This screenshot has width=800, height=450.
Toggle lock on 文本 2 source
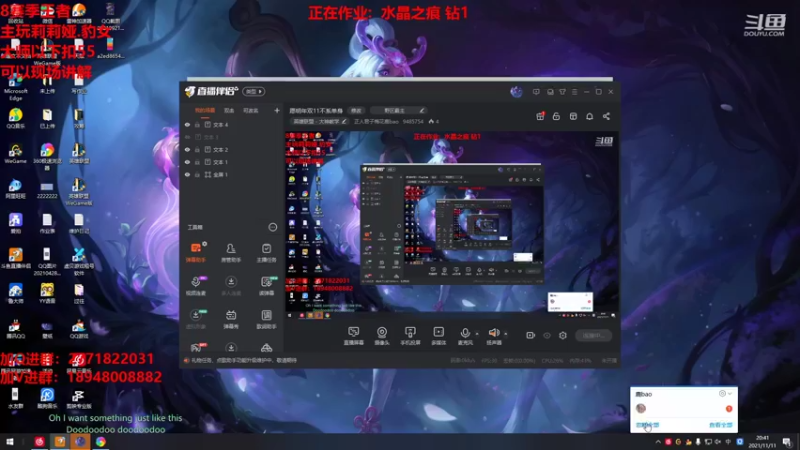click(197, 149)
